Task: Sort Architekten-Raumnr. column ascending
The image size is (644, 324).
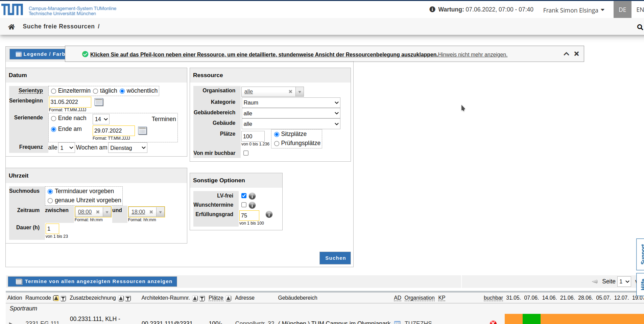Action: (195, 298)
